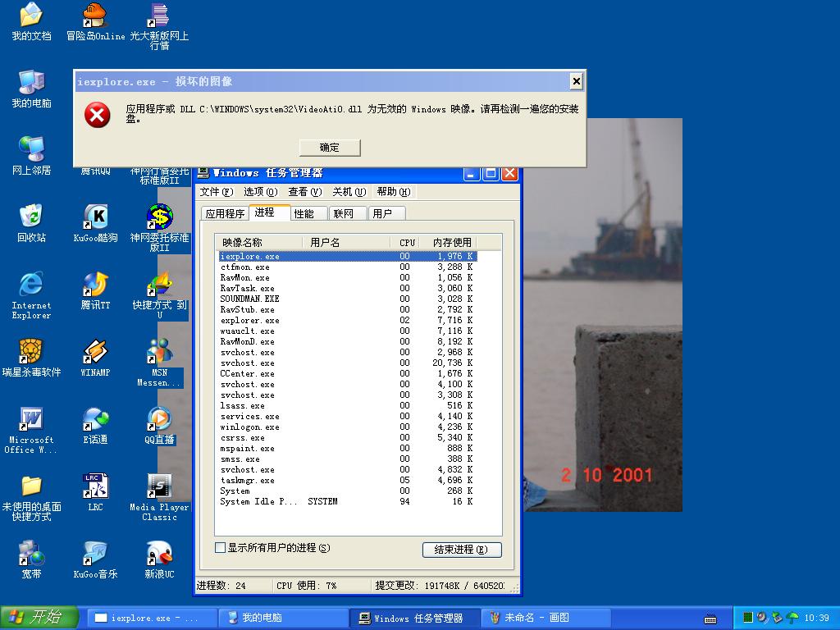Click the red error icon in dialog
The height and width of the screenshot is (630, 840).
coord(97,115)
